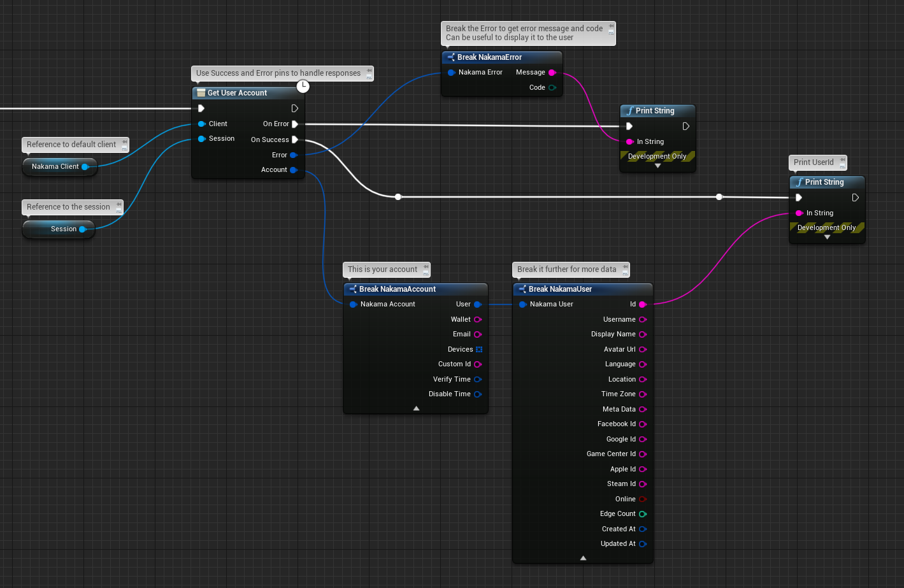904x588 pixels.
Task: Click the Wallet output pin
Action: coord(478,320)
